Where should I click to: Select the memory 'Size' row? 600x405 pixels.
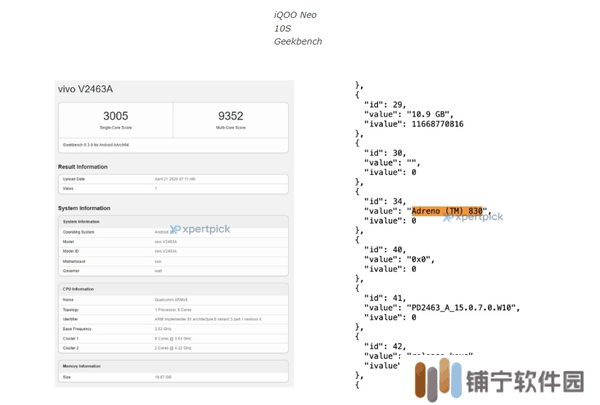tap(173, 377)
